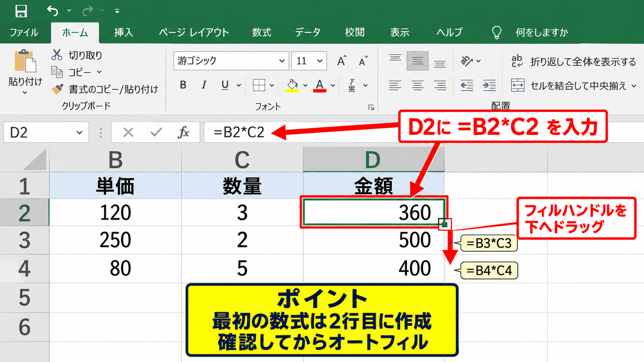Expand コピー dropdown arrow
644x362 pixels.
(99, 72)
